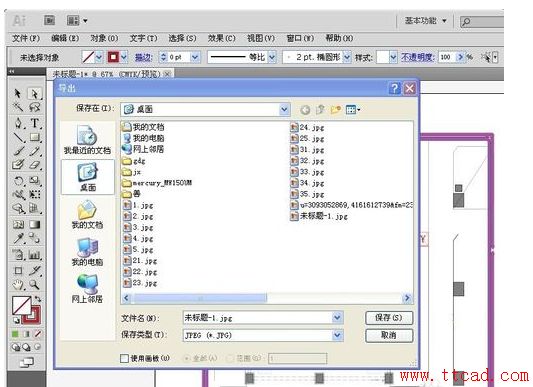Select the Line Segment tool
The width and height of the screenshot is (533, 387).
(x=19, y=137)
